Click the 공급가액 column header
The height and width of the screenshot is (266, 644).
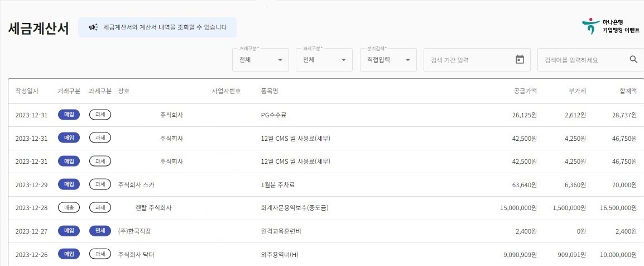(525, 91)
